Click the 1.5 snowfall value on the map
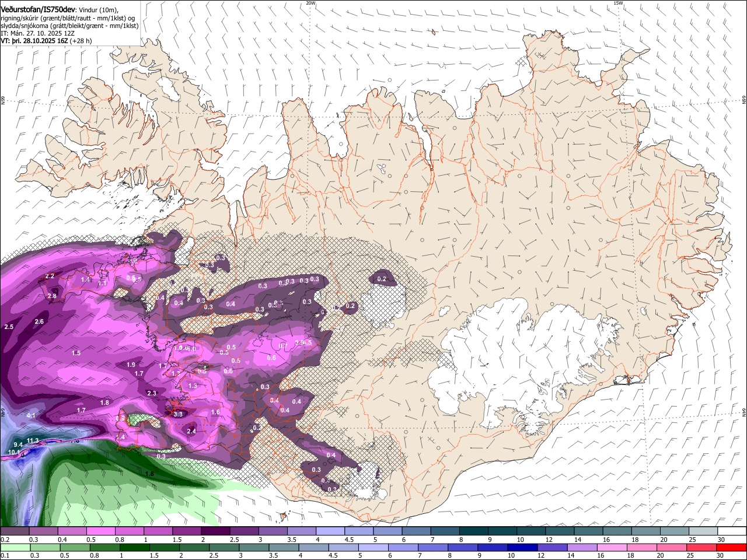The image size is (747, 560). (x=76, y=353)
